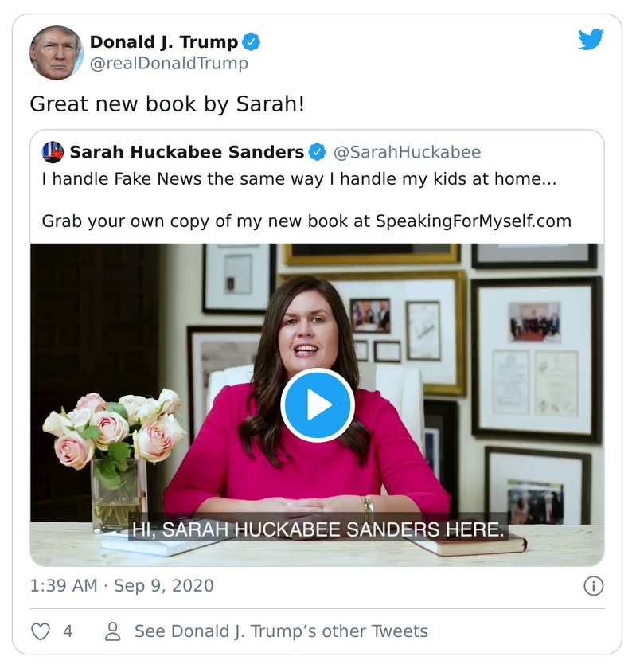Screen dimensions: 636x672
Task: Open See Donald J. Trump's other Tweets
Action: click(280, 631)
